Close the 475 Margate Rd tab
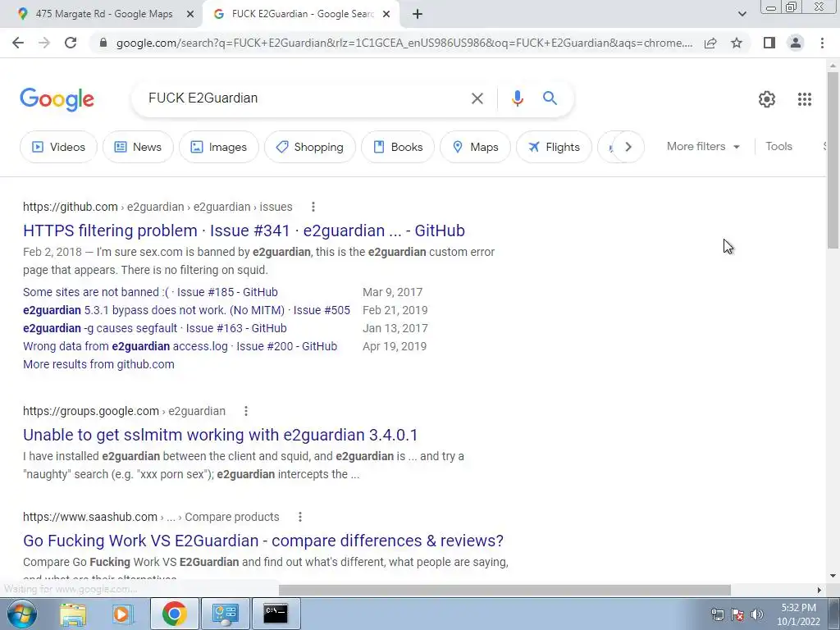 (x=190, y=15)
